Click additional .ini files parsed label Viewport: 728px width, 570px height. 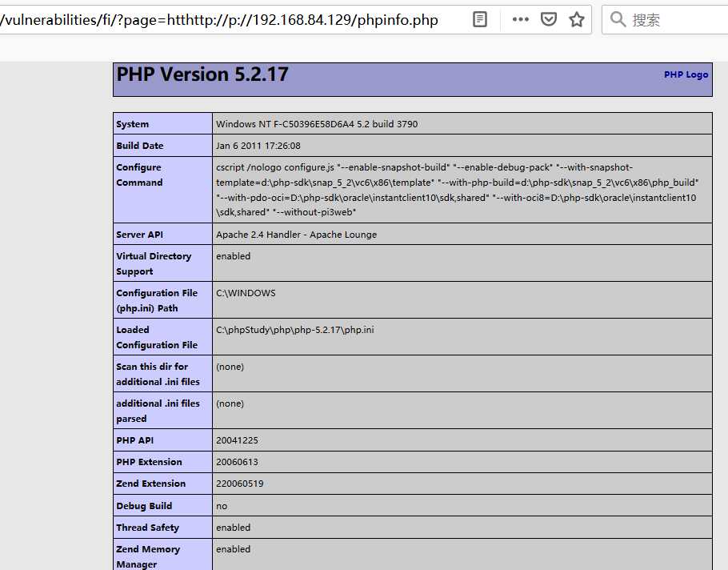(x=158, y=411)
